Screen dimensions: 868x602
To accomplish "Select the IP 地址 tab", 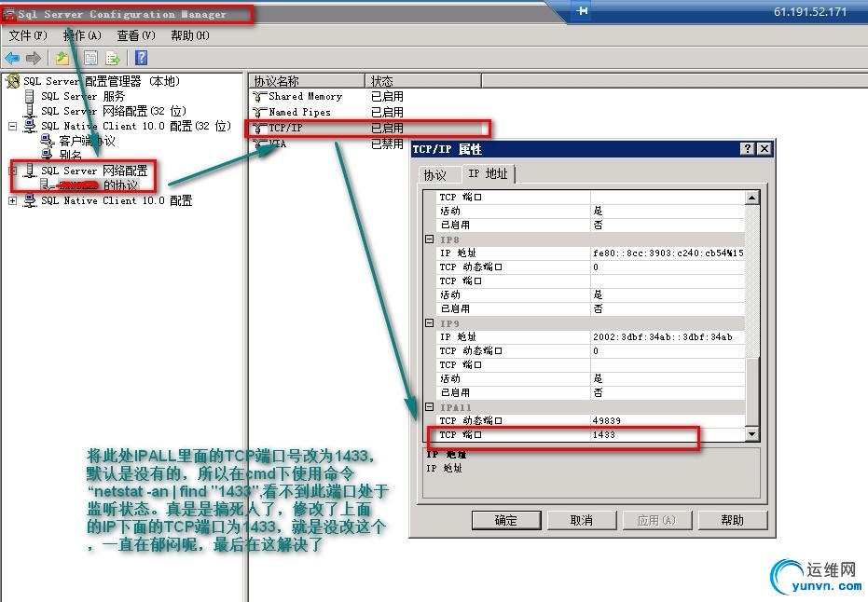I will [488, 173].
